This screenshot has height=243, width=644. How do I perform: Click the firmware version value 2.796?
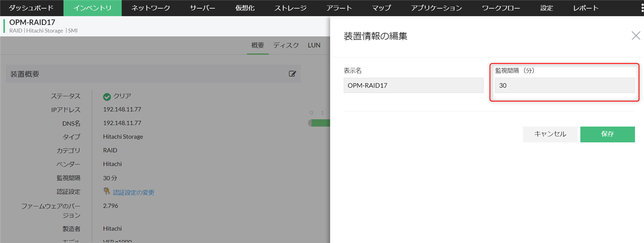coord(111,206)
